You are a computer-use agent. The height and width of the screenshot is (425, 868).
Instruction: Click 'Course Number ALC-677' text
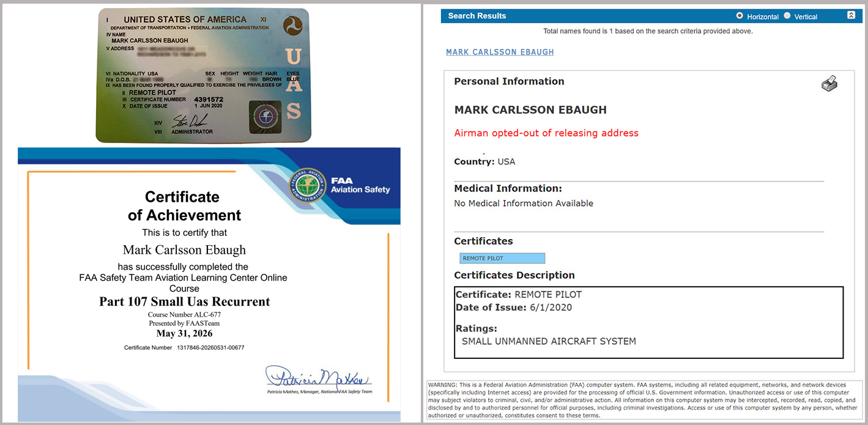click(184, 315)
